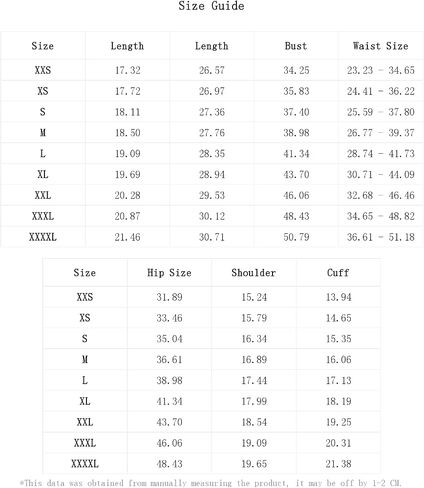
Task: Select the XXS row label in top table
Action: point(43,70)
